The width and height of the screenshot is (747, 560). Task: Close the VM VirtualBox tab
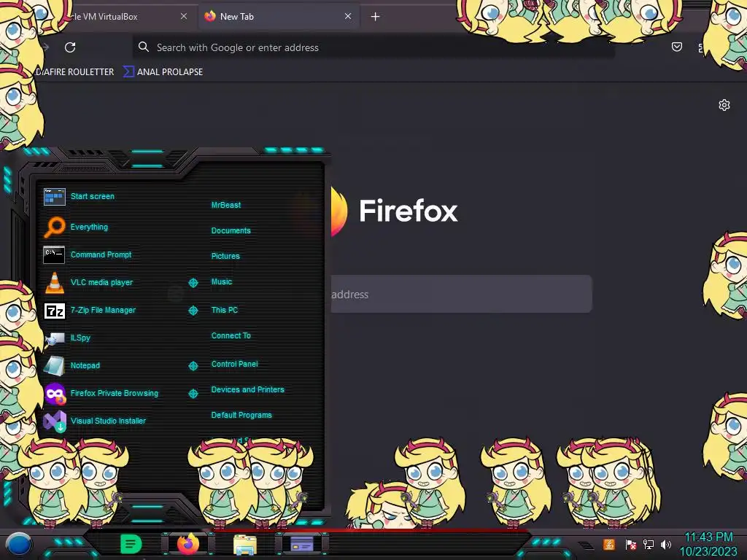[184, 16]
